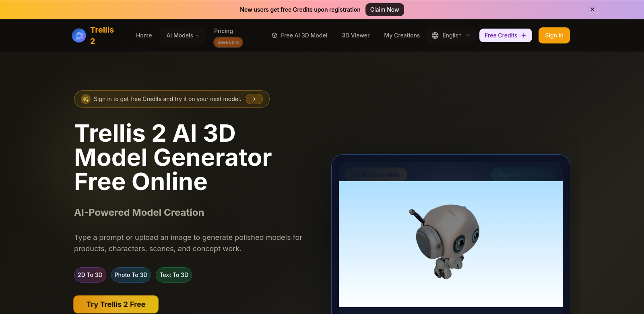Image resolution: width=644 pixels, height=314 pixels.
Task: Click the Claim Now button
Action: pyautogui.click(x=384, y=10)
